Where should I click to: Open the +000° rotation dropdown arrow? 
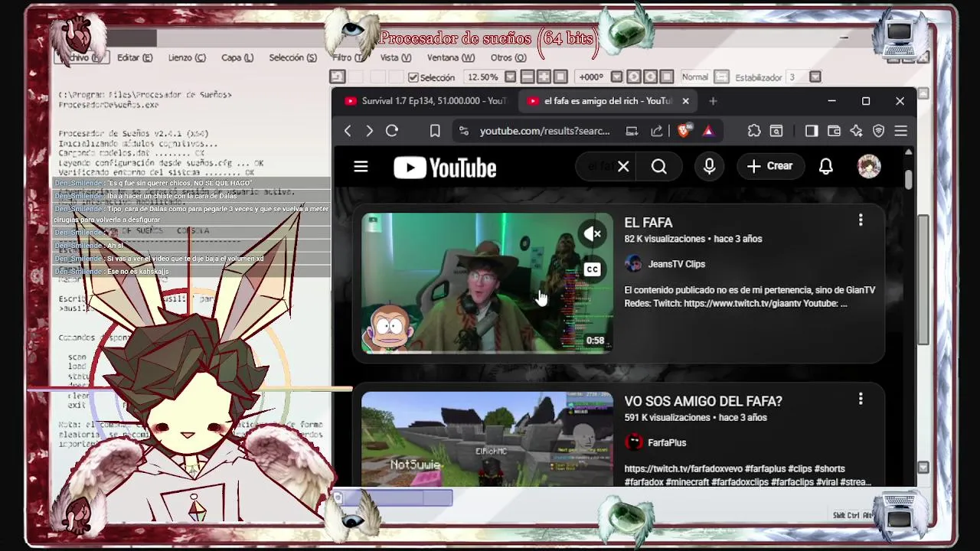point(616,77)
